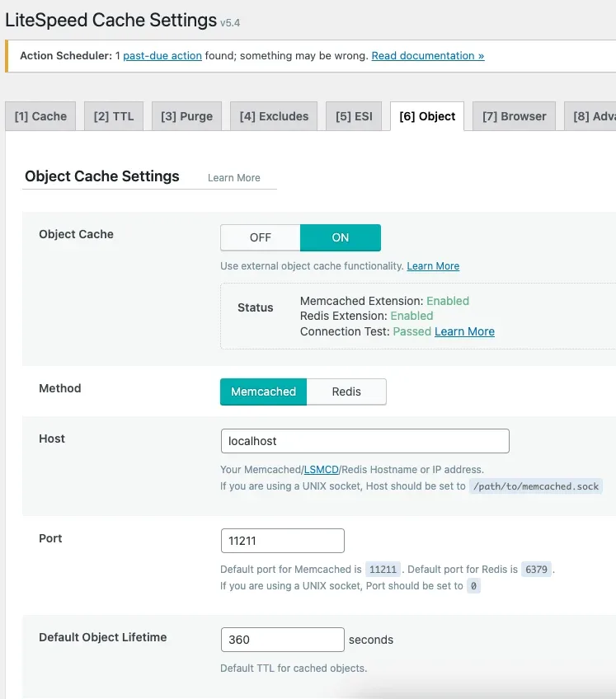Image resolution: width=616 pixels, height=699 pixels.
Task: Click Learn More after external object cache text
Action: coord(433,266)
